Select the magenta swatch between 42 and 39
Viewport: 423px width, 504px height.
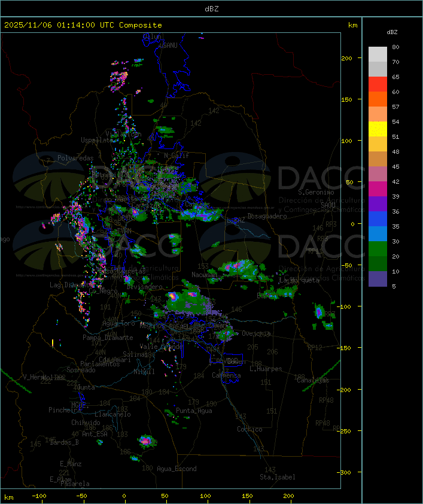pyautogui.click(x=378, y=189)
